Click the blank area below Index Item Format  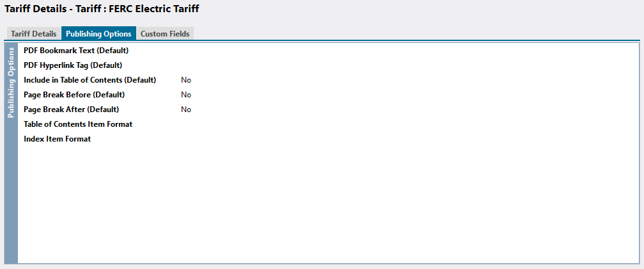pos(320,205)
